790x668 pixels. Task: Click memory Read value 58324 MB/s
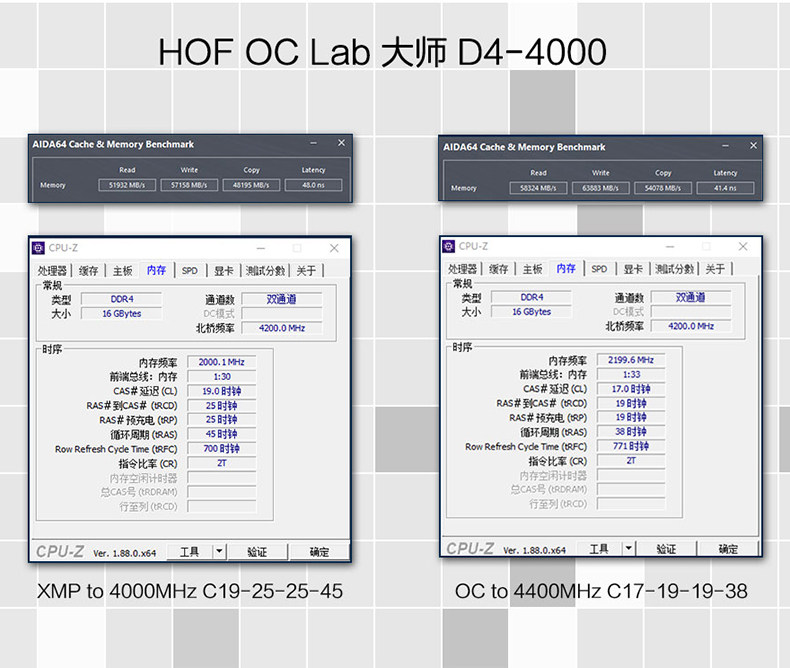(x=538, y=188)
